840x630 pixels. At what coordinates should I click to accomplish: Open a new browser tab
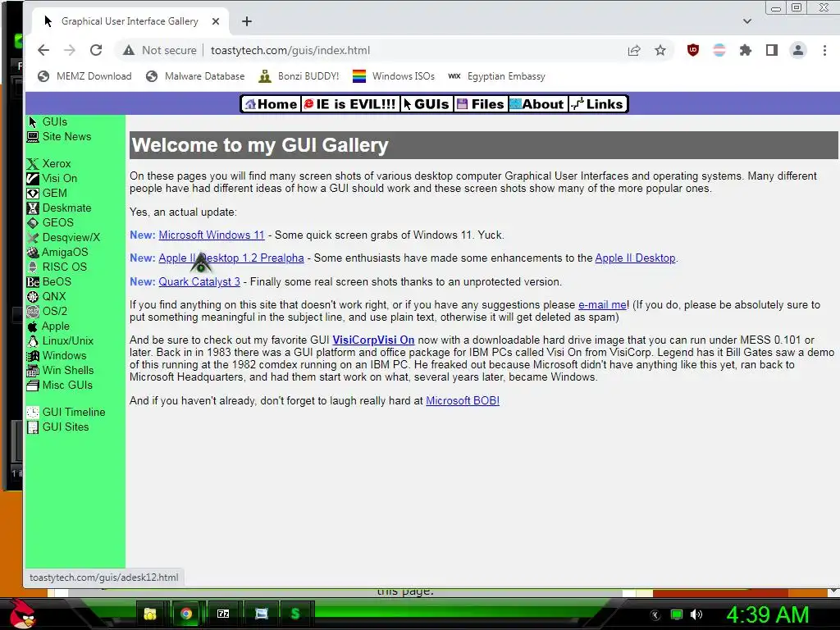[x=246, y=21]
